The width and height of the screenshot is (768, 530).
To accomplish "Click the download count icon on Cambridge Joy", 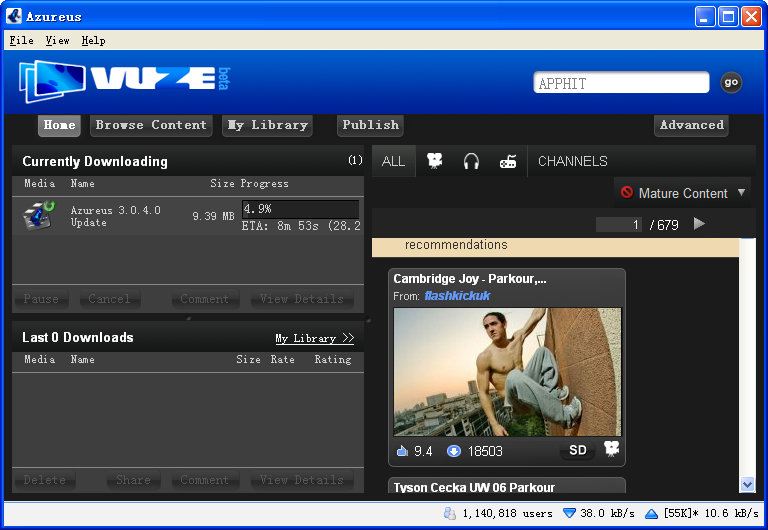I will [454, 451].
